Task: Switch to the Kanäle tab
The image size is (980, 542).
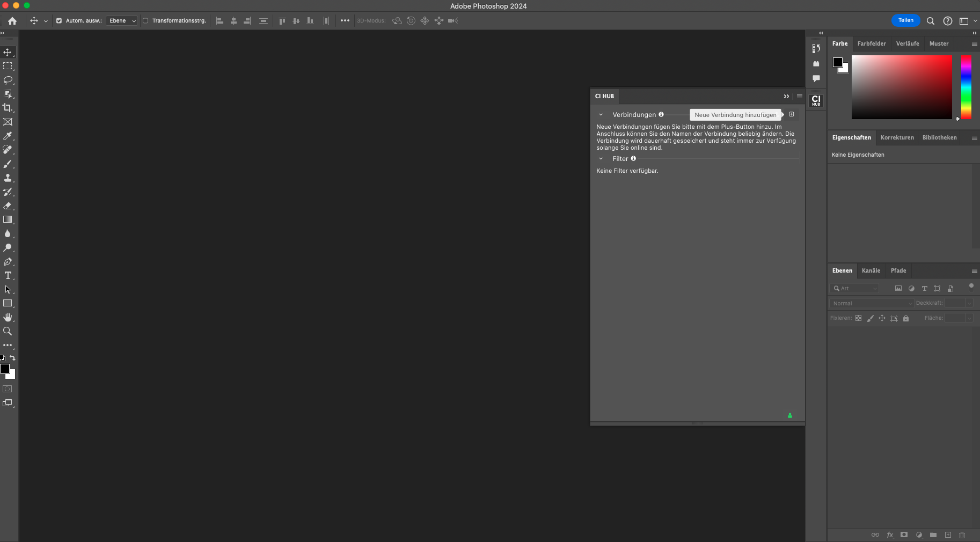Action: point(871,271)
